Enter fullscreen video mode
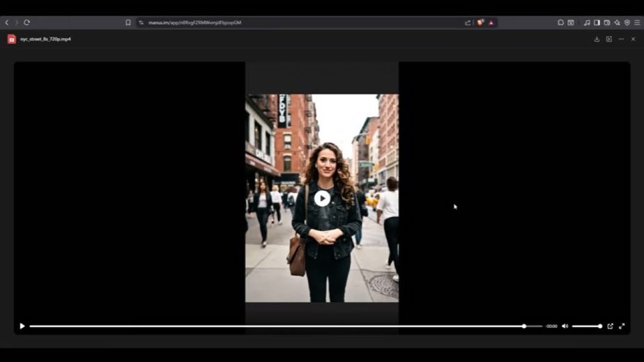Image resolution: width=644 pixels, height=362 pixels. tap(622, 326)
